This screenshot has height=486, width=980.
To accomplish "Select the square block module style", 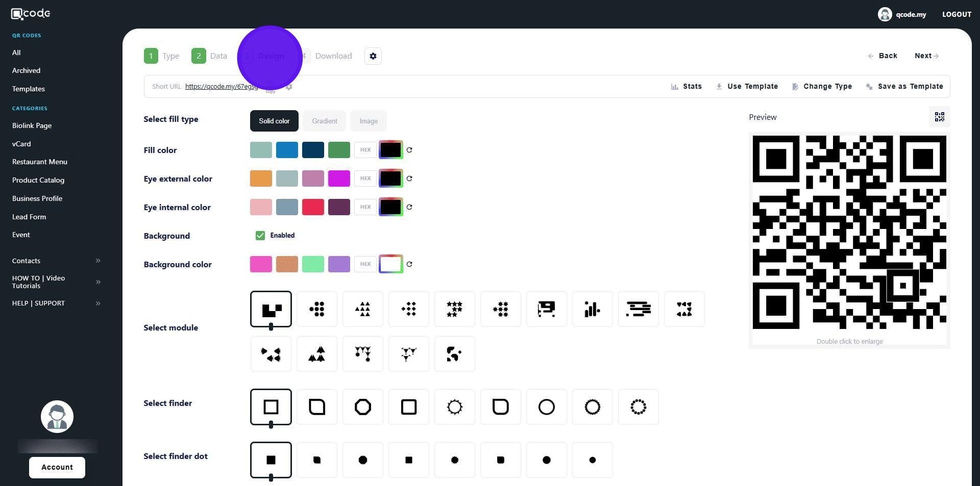I will coord(271,309).
